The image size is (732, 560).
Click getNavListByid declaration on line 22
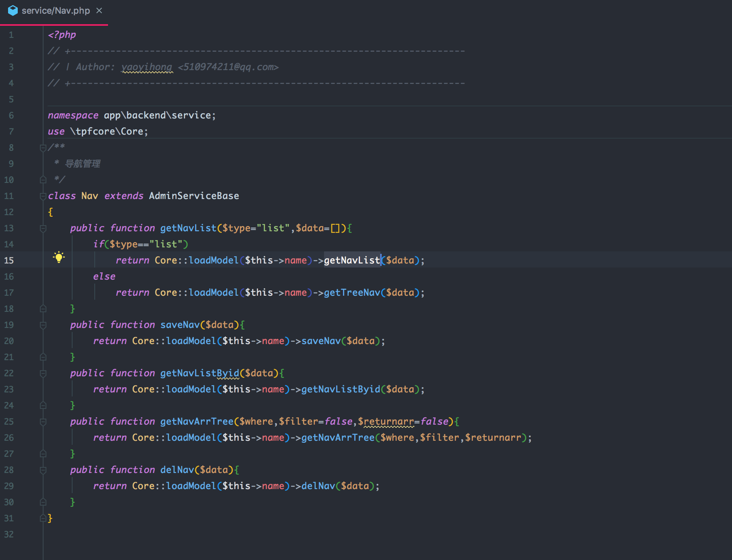click(x=200, y=373)
